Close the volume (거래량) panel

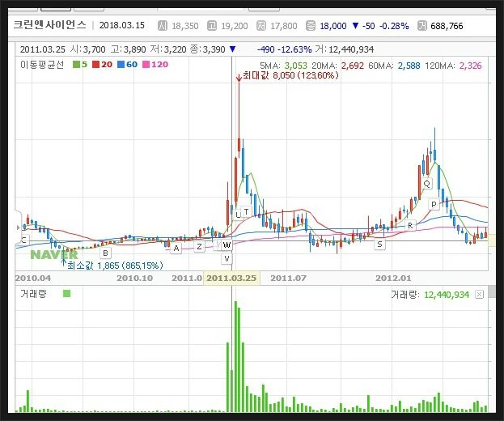pos(479,294)
